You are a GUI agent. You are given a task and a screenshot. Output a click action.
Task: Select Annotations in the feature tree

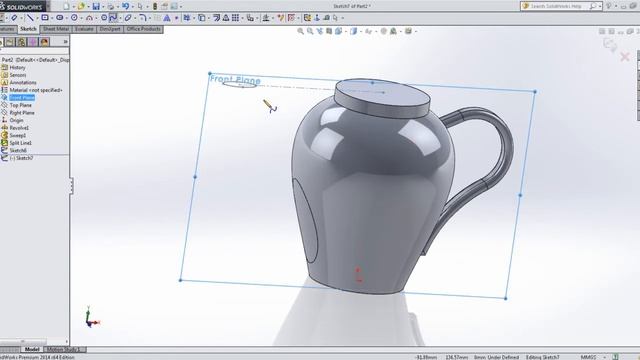(x=23, y=82)
